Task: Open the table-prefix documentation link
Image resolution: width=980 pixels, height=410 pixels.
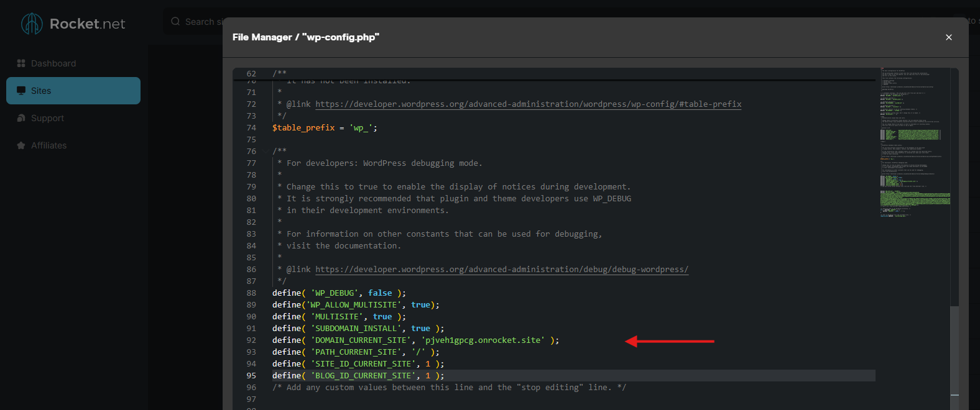Action: 529,104
